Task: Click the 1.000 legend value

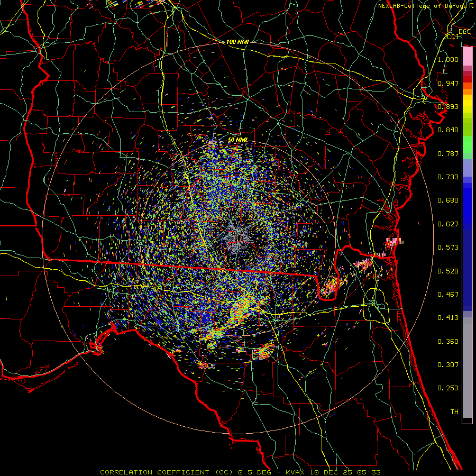Action: click(x=448, y=59)
